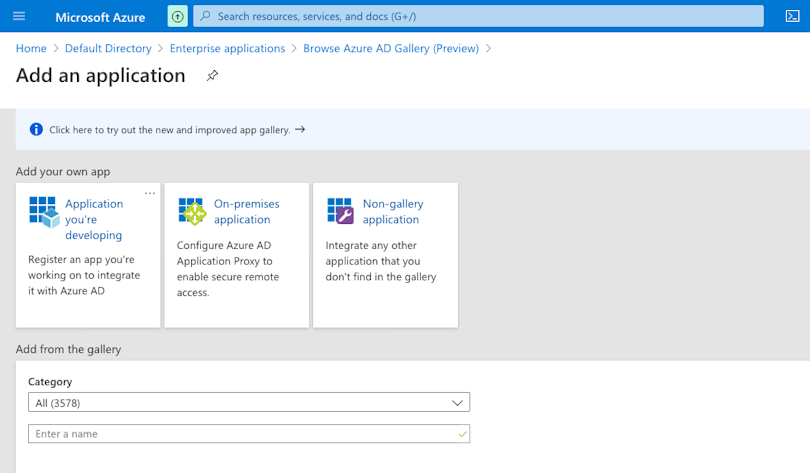The width and height of the screenshot is (810, 473).
Task: Follow the arrow after new gallery message
Action: [300, 129]
